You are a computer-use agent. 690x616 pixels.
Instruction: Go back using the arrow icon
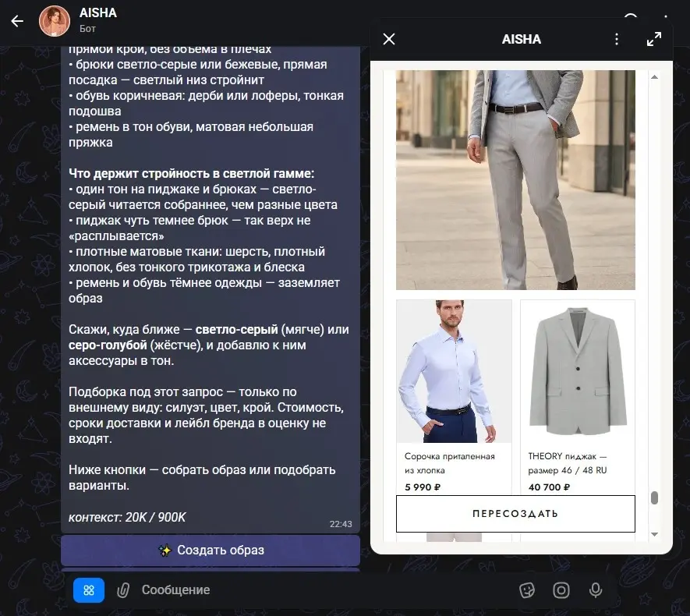[17, 21]
